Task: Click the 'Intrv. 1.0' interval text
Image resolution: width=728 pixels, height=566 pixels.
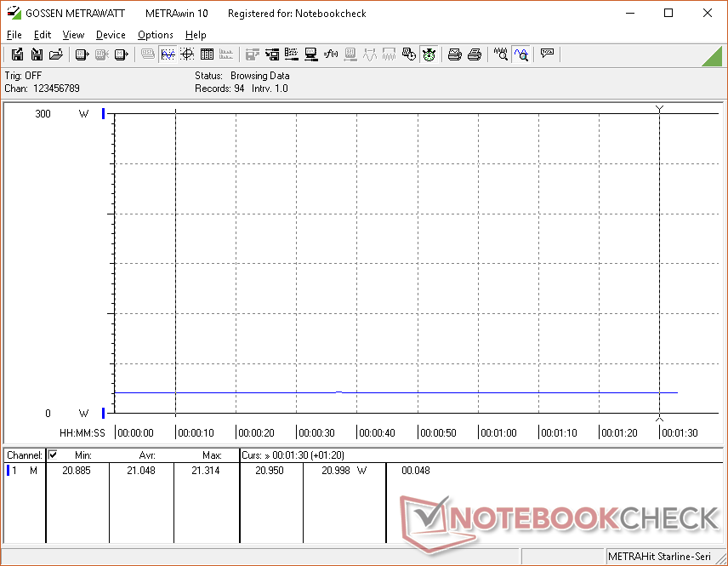Action: (270, 89)
